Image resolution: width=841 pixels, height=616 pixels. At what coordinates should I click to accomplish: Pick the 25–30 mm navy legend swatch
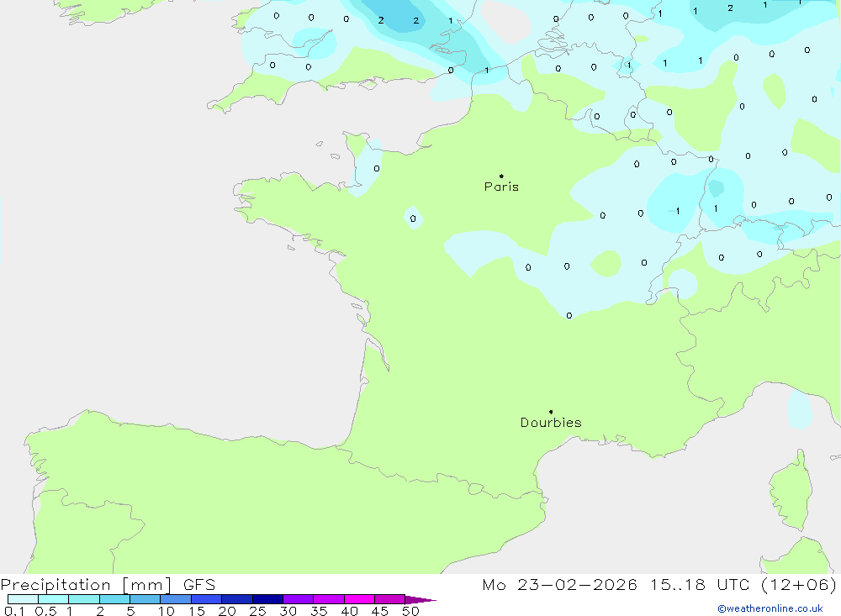267,599
